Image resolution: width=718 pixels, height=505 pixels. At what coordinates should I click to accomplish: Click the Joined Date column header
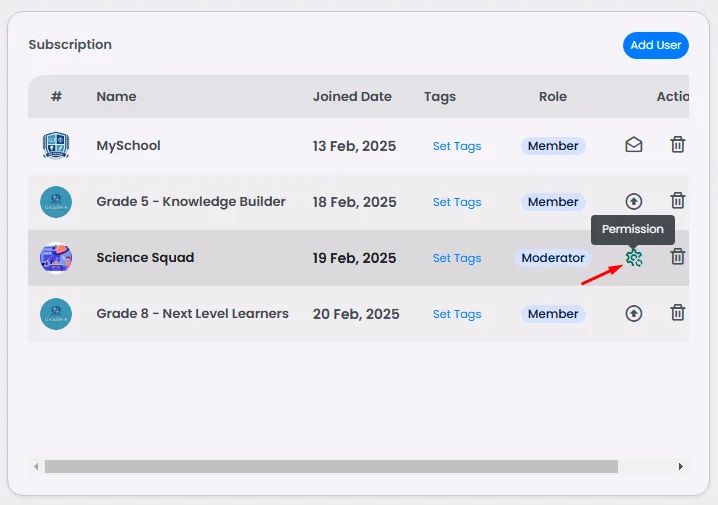click(x=352, y=97)
